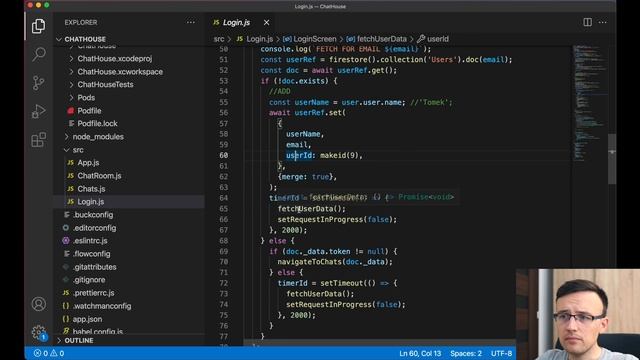Open the Search view in activity bar
This screenshot has width=640, height=360.
(38, 54)
